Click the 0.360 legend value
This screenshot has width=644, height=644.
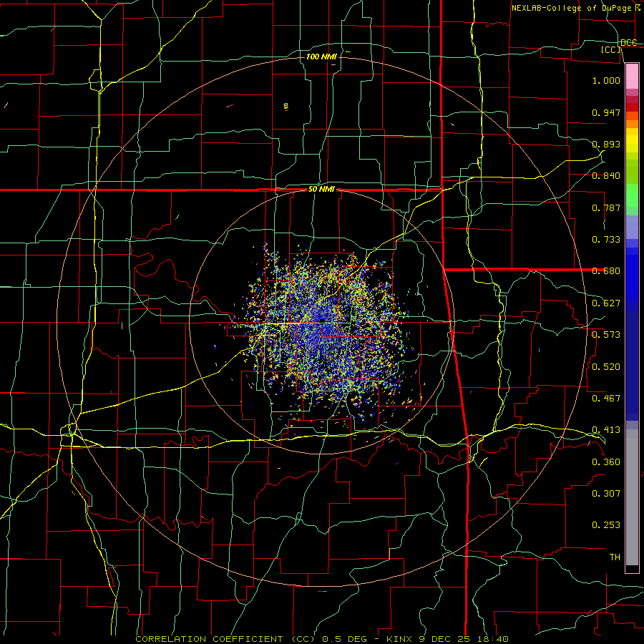[x=606, y=462]
